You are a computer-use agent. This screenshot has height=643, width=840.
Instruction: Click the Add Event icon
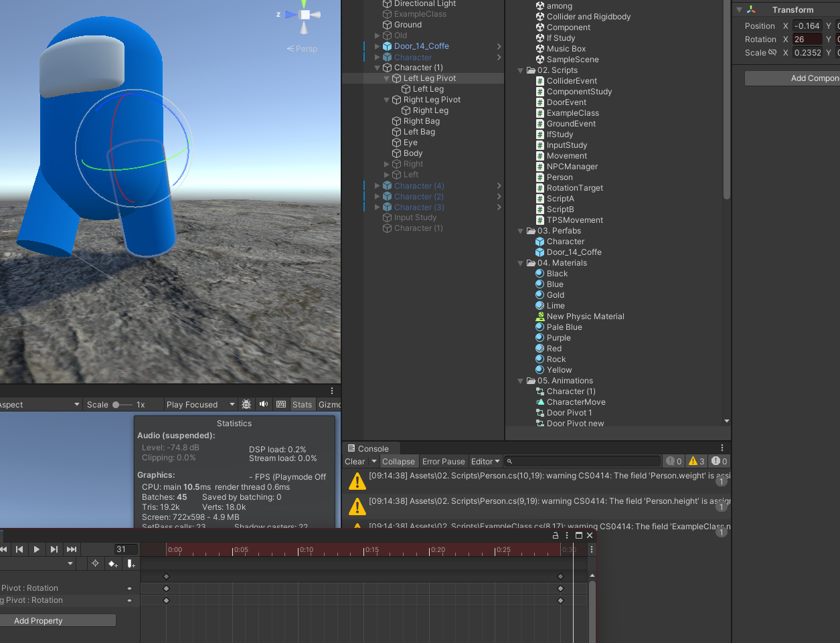click(131, 564)
